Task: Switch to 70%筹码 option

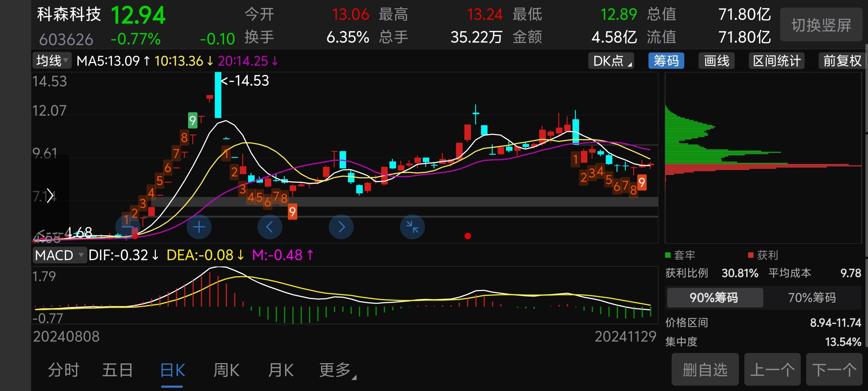Action: [x=812, y=298]
